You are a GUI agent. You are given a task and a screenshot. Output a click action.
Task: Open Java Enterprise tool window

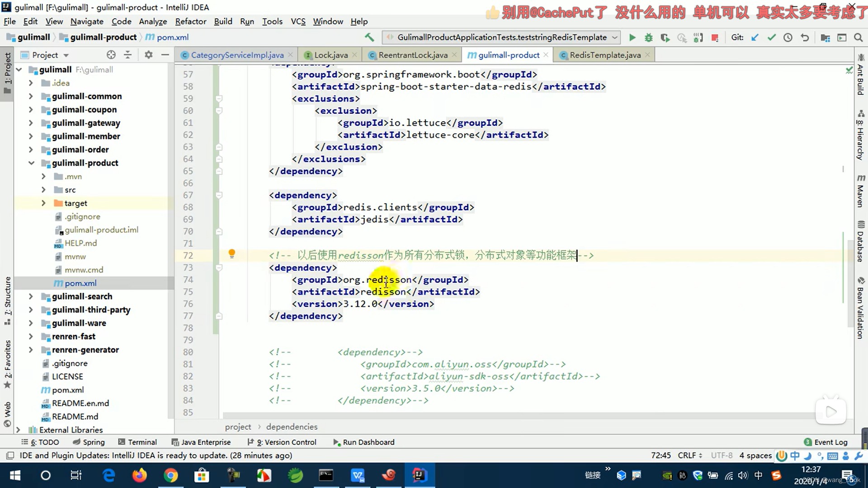201,442
